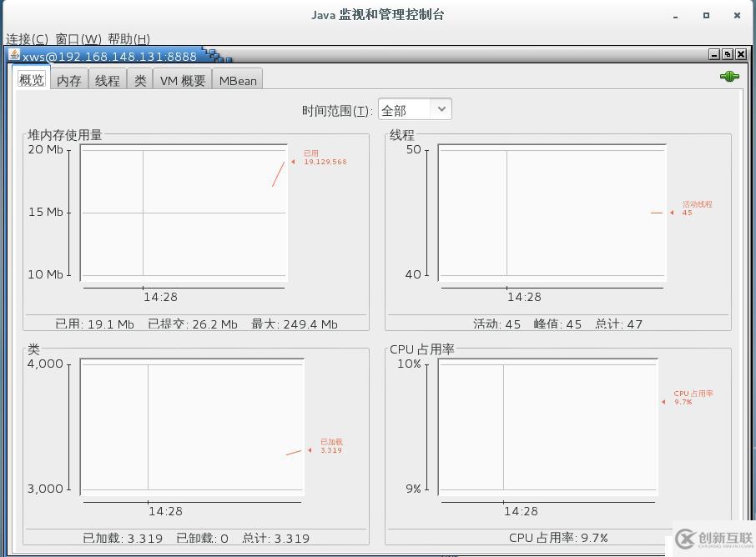Maximize the xws@192.168.148.131:8888 internal window
756x557 pixels.
(x=728, y=55)
